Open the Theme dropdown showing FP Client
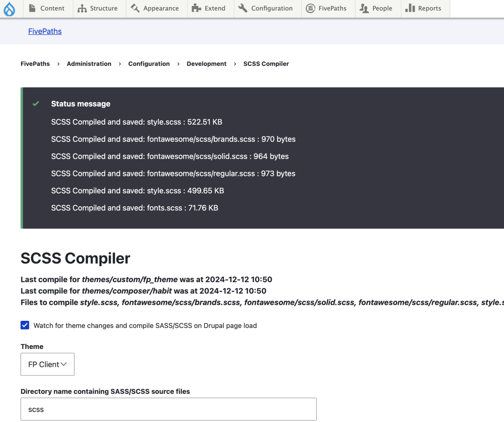Image resolution: width=504 pixels, height=422 pixels. pos(47,364)
